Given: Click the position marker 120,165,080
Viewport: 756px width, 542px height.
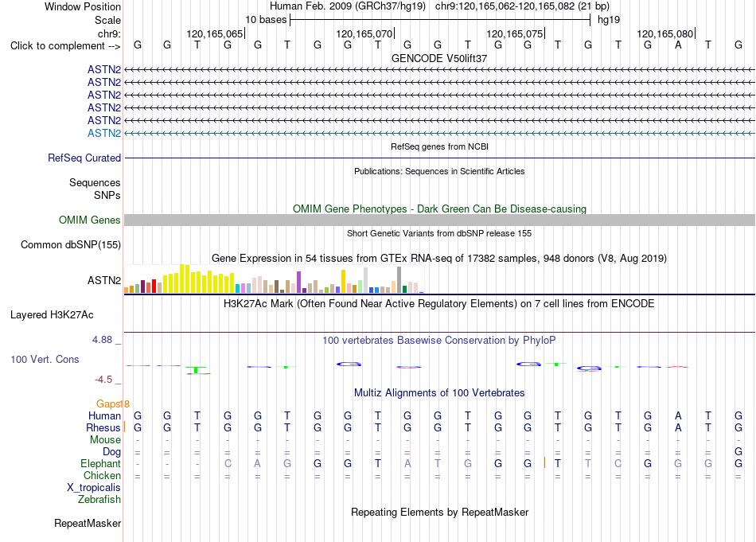Looking at the screenshot, I should pos(664,33).
